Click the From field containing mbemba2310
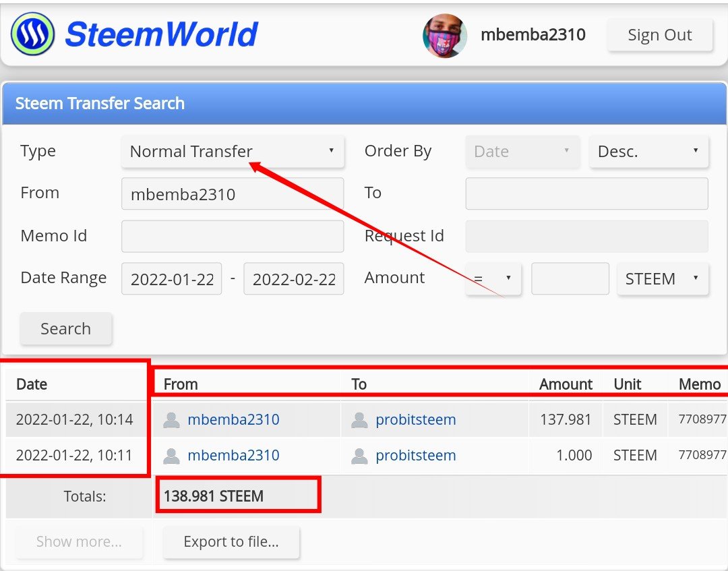Viewport: 728px width, 571px height. tap(233, 193)
